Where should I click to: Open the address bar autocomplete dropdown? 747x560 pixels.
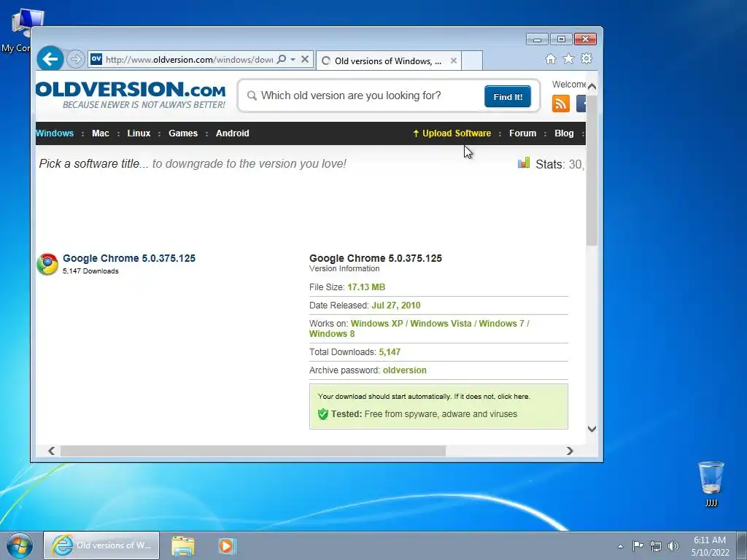click(293, 60)
